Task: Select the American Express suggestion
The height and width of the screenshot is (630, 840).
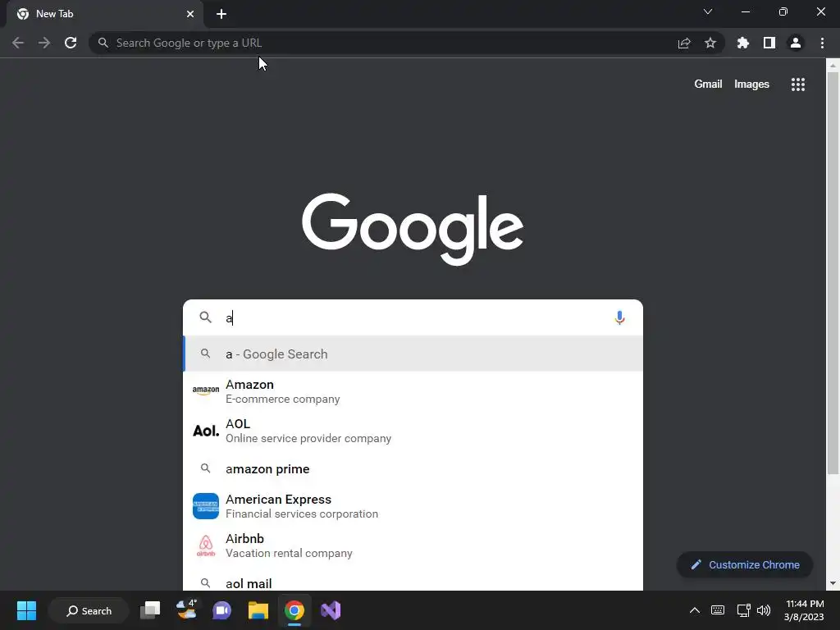Action: pos(413,506)
